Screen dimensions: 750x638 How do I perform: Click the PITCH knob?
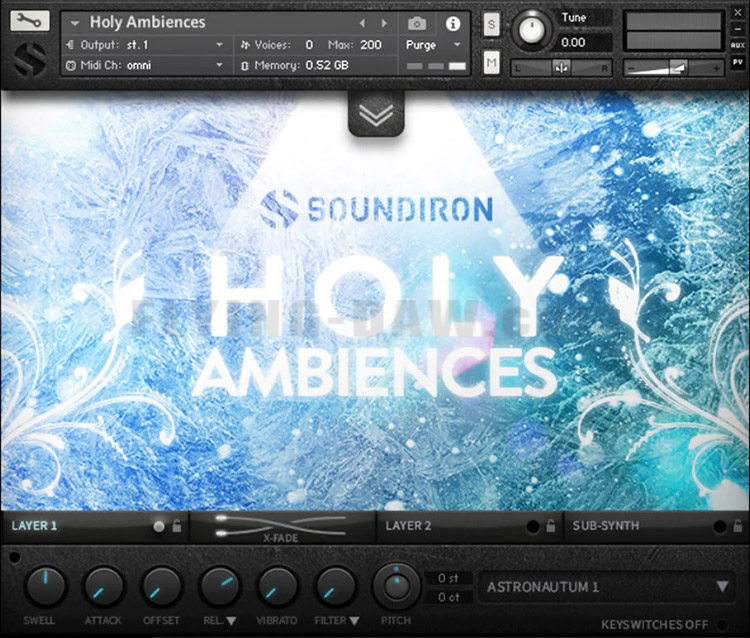(x=396, y=587)
